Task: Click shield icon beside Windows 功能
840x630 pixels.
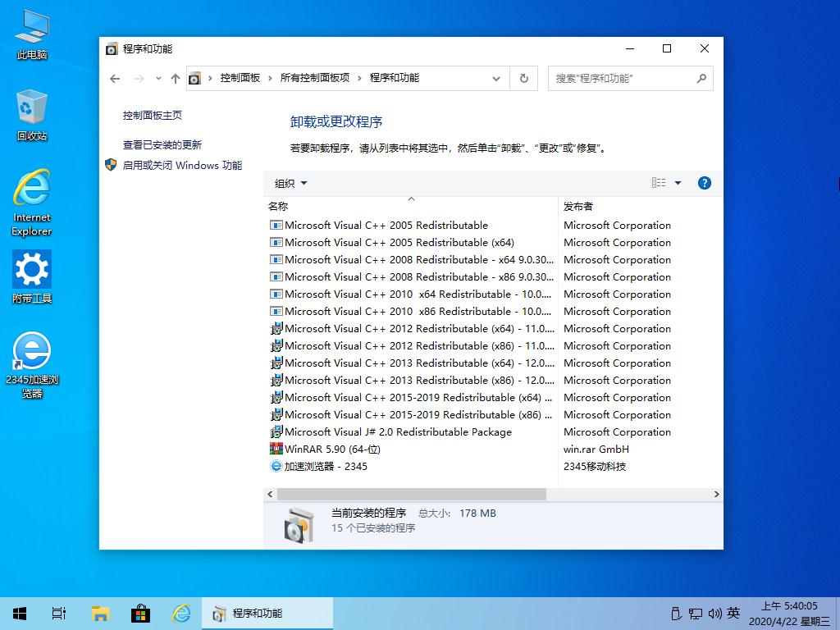Action: [x=111, y=164]
